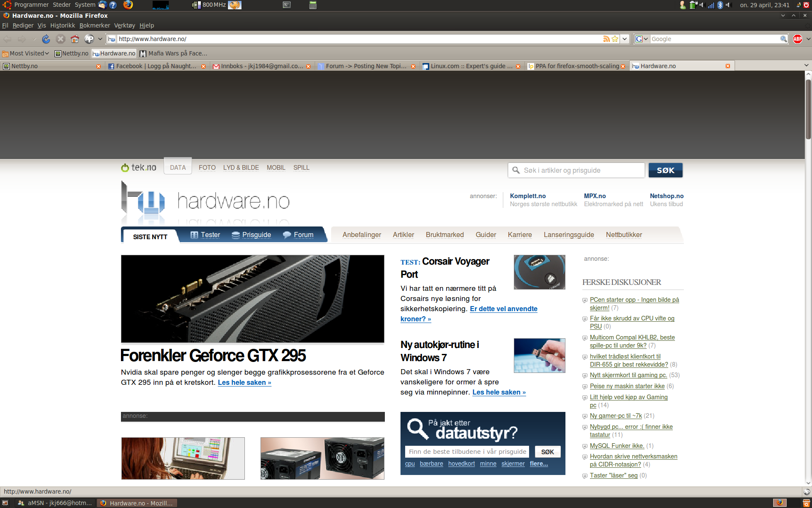Image resolution: width=812 pixels, height=508 pixels.
Task: Expand the AP icon dropdown arrow
Action: tap(100, 39)
